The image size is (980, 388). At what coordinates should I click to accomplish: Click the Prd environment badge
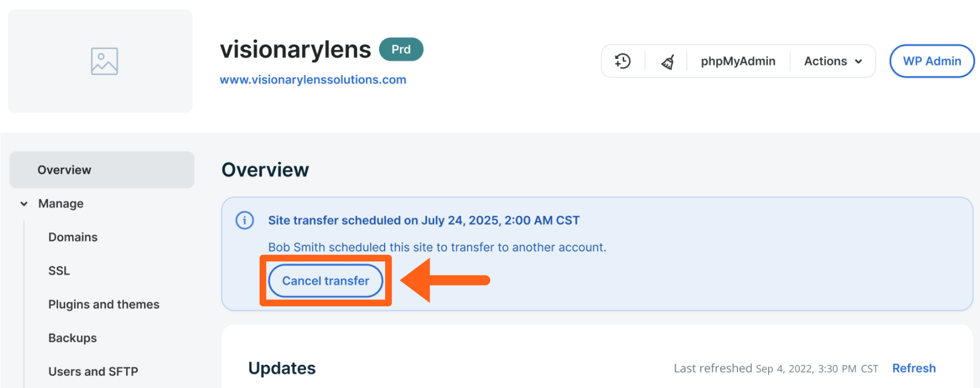click(401, 49)
